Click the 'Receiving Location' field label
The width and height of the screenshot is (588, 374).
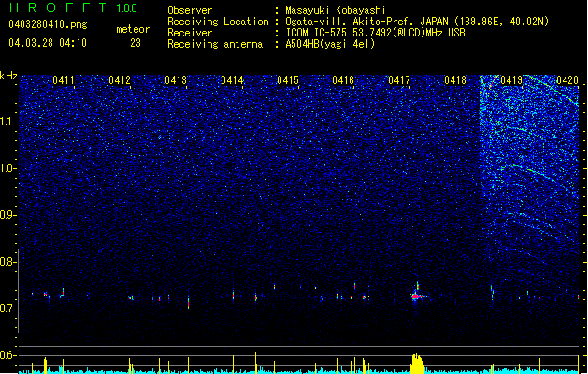(218, 22)
